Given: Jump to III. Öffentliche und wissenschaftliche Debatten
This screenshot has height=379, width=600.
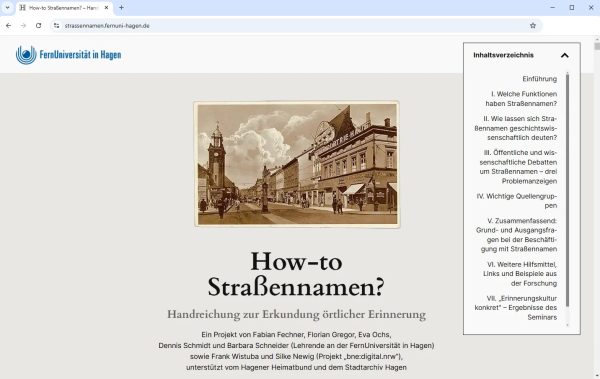Looking at the screenshot, I should point(518,167).
